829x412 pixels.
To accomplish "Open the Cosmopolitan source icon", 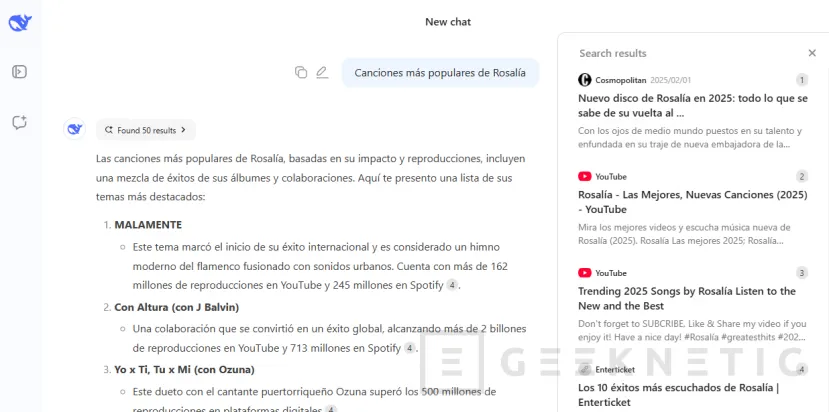I will 584,80.
